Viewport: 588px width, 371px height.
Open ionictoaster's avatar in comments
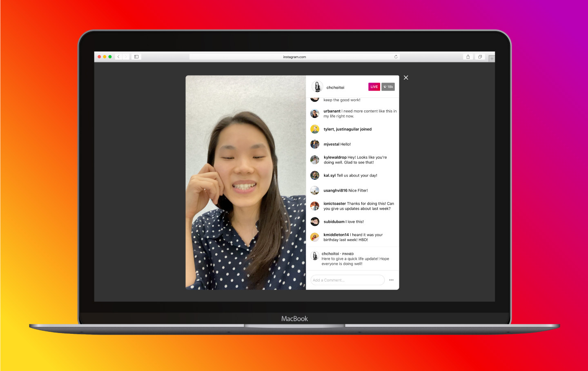pos(314,206)
